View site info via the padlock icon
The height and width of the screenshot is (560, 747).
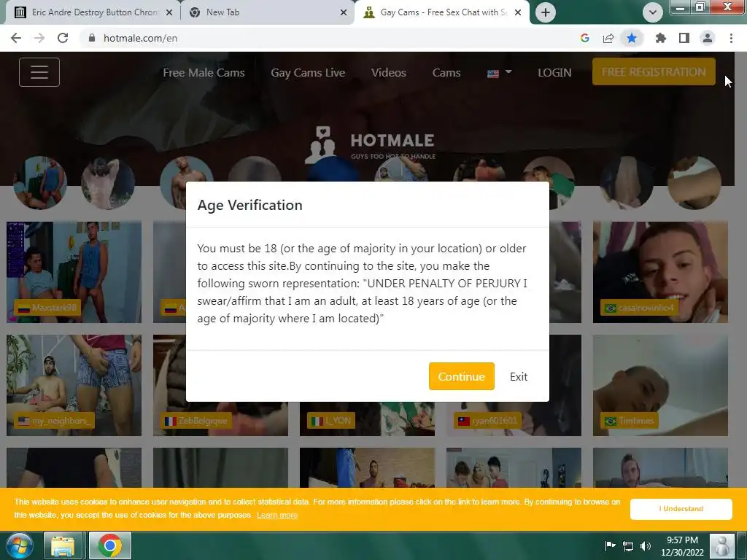coord(92,38)
